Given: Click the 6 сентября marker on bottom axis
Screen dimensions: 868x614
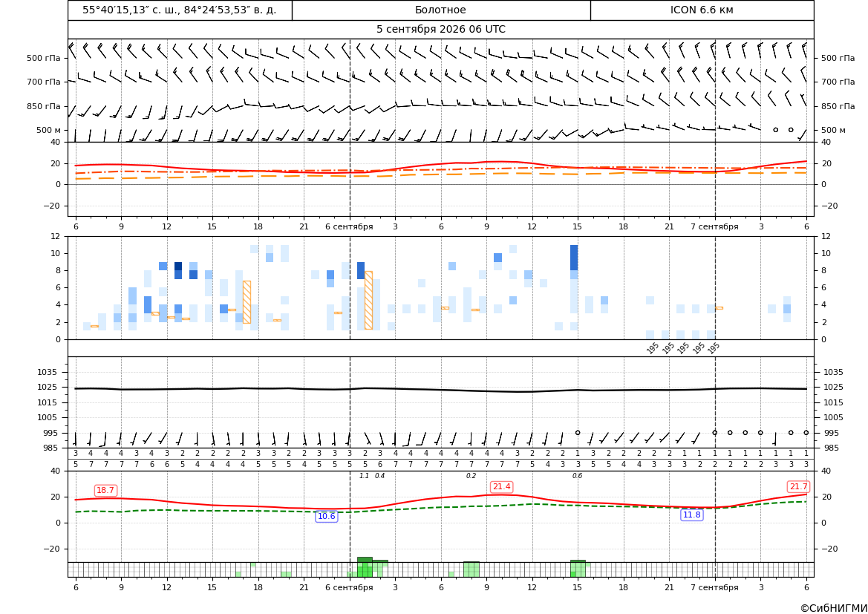Looking at the screenshot, I should [349, 587].
